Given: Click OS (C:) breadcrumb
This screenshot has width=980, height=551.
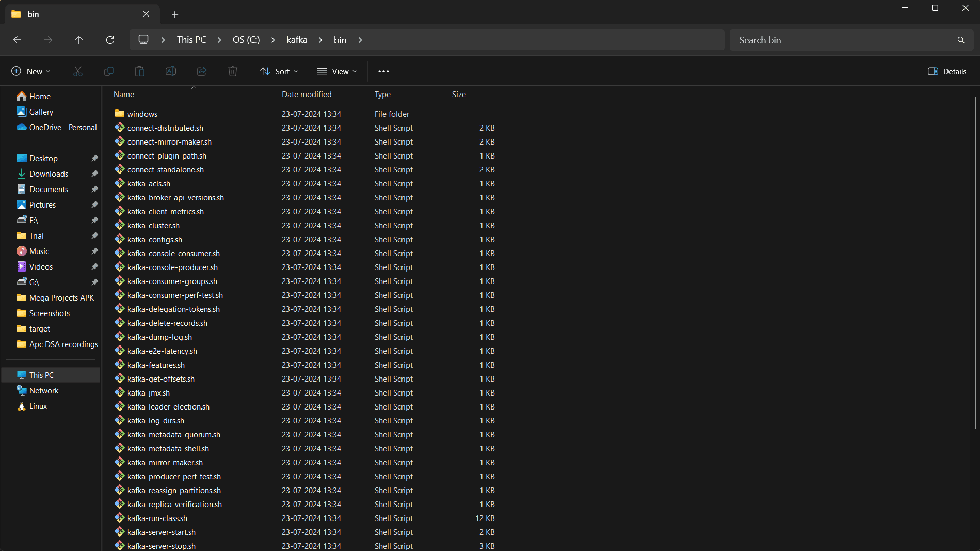Looking at the screenshot, I should coord(246,40).
